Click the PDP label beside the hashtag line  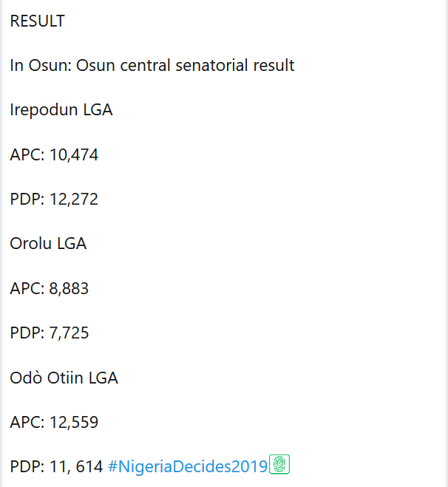click(25, 467)
